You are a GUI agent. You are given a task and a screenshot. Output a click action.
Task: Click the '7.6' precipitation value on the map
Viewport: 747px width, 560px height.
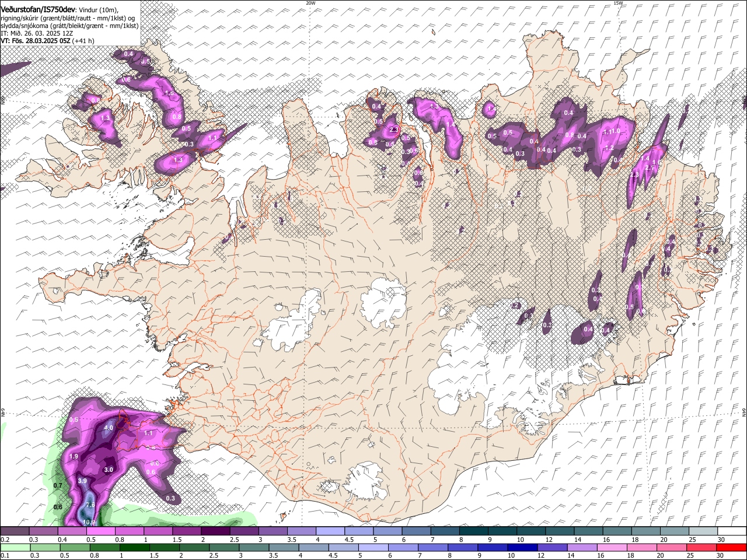[90, 505]
